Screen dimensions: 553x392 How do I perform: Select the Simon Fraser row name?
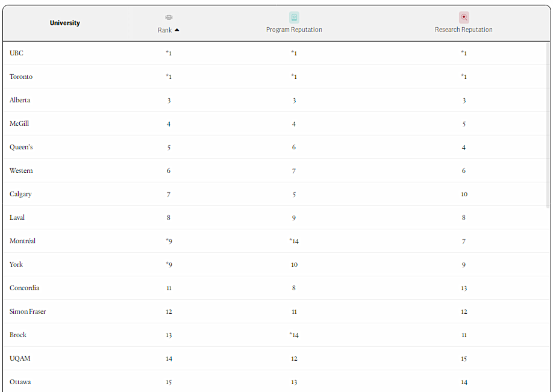tap(28, 312)
